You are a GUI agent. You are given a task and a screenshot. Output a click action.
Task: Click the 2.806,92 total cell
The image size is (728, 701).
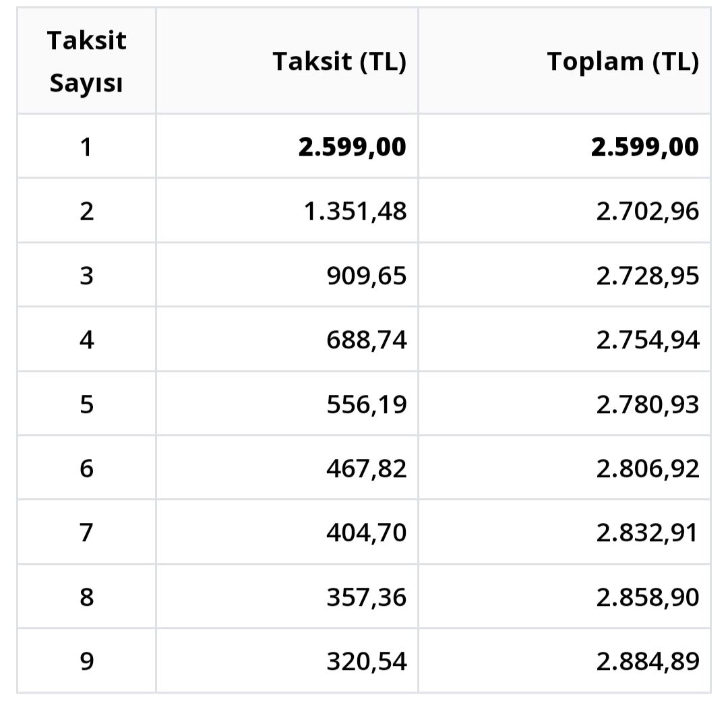(648, 468)
